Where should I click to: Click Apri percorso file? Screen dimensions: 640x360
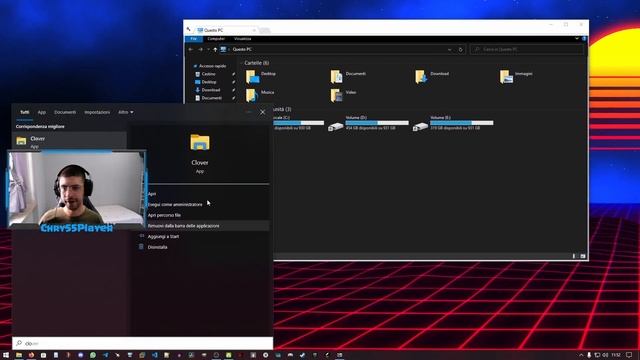(164, 215)
